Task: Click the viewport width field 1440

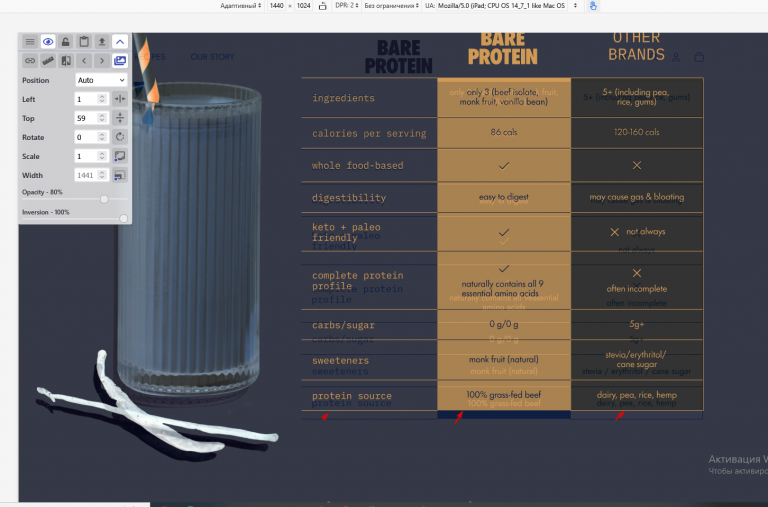Action: [x=277, y=6]
